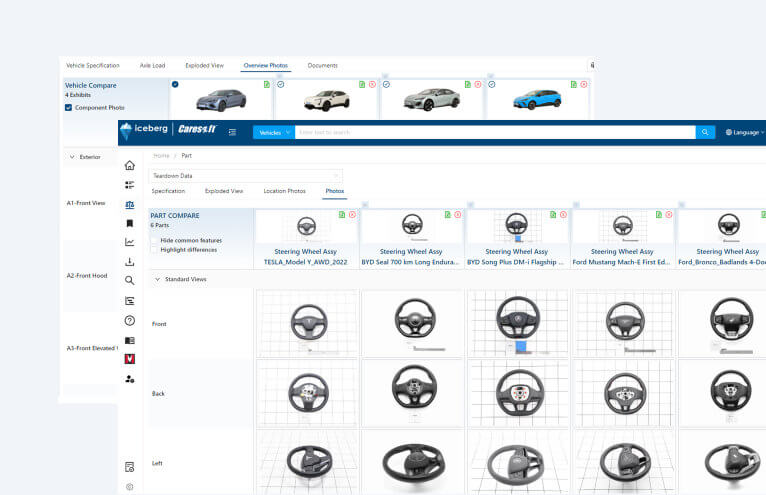The image size is (766, 495).
Task: Select the part Photos tab
Action: (x=335, y=191)
